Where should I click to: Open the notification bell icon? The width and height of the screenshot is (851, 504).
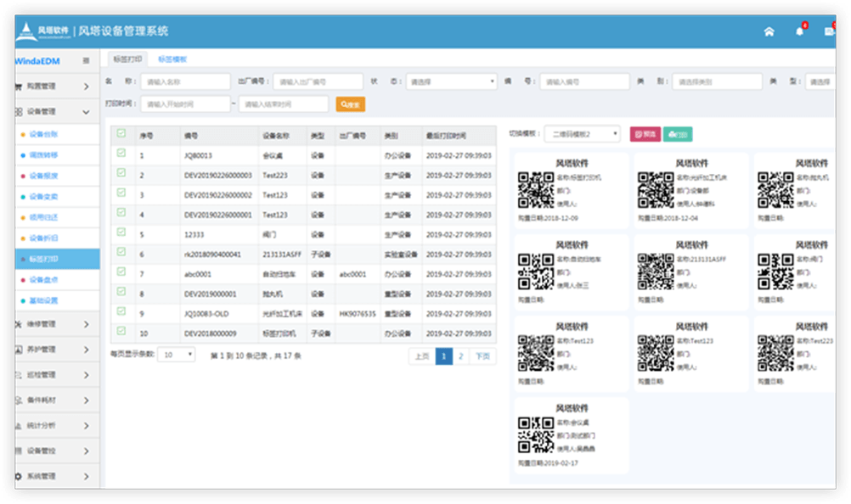click(799, 31)
